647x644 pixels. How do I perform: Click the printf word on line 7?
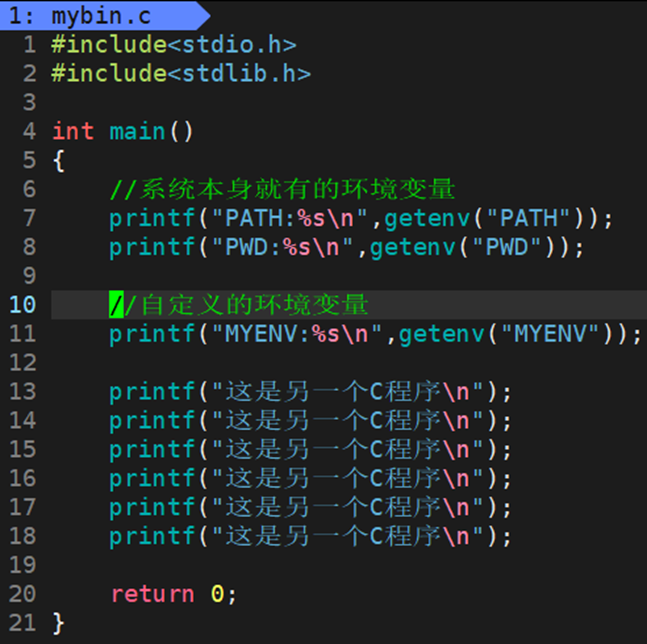pyautogui.click(x=152, y=218)
